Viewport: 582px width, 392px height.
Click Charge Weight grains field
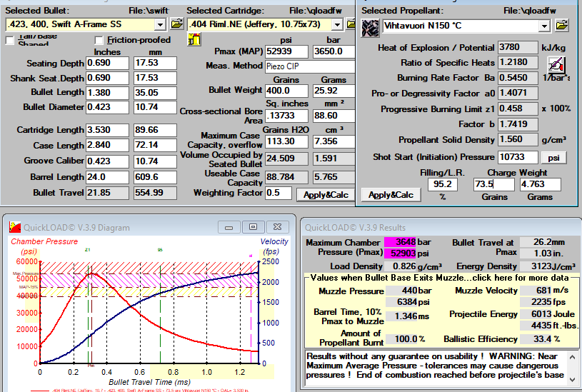pyautogui.click(x=494, y=184)
